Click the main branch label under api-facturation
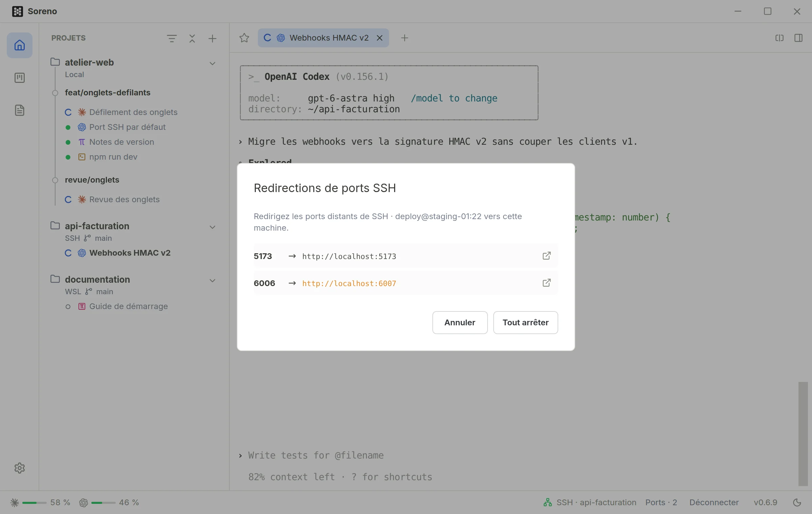The image size is (812, 514). point(103,238)
